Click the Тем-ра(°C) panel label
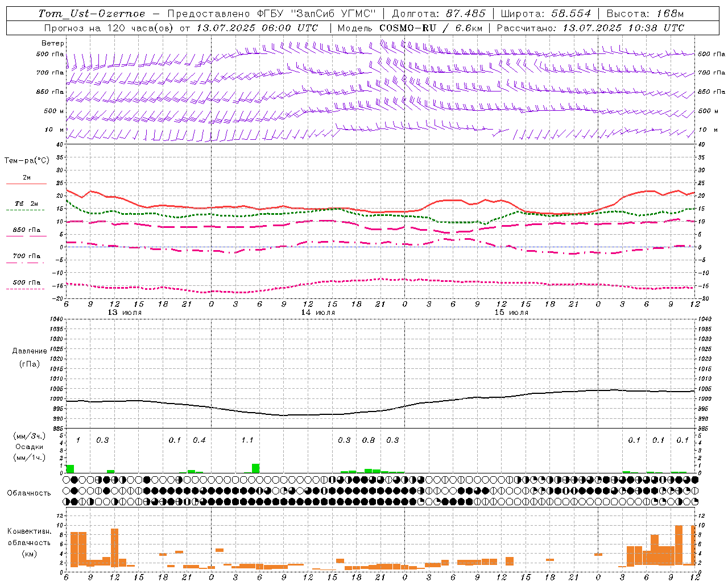 27,161
